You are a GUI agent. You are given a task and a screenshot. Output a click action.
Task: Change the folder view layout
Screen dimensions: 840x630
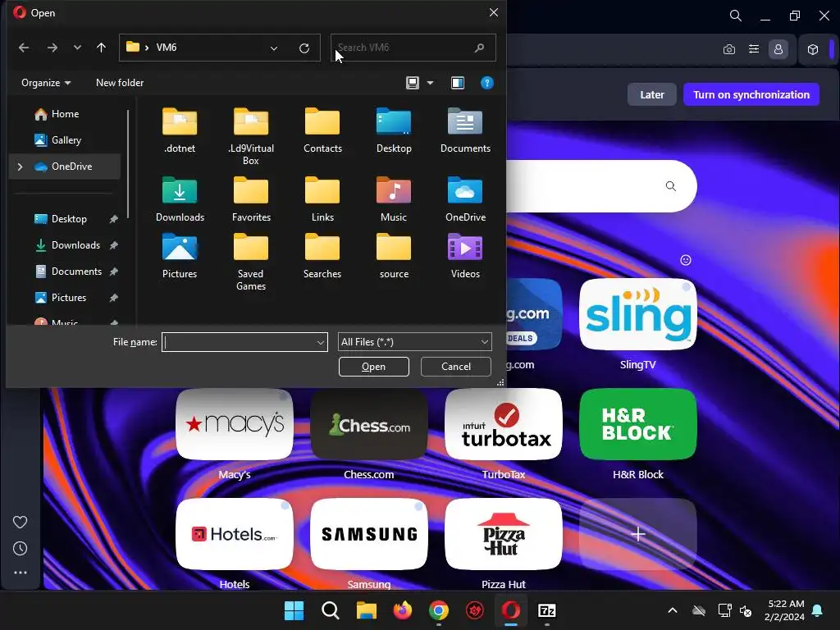(412, 83)
